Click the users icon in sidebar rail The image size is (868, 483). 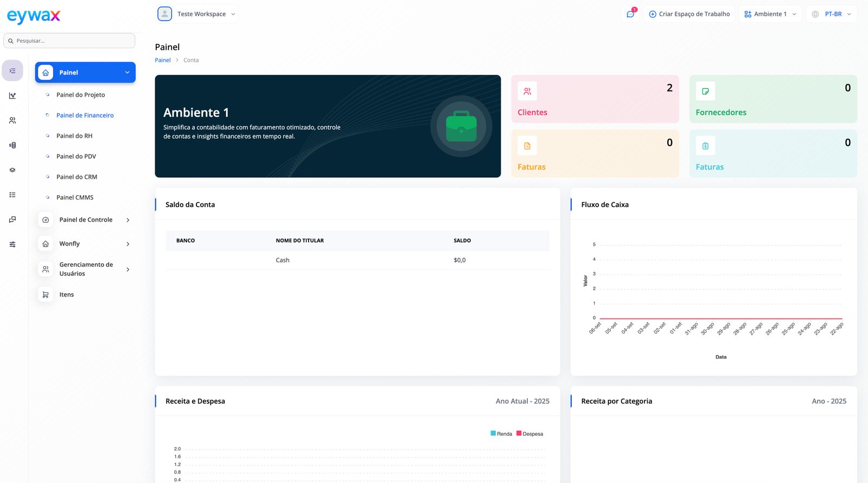(x=12, y=120)
